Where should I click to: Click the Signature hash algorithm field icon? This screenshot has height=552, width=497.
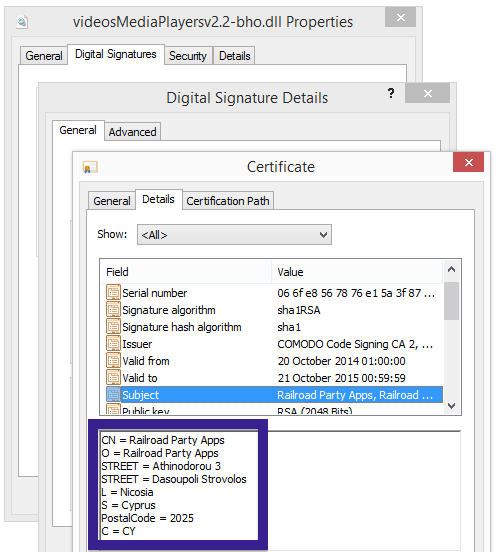point(113,326)
